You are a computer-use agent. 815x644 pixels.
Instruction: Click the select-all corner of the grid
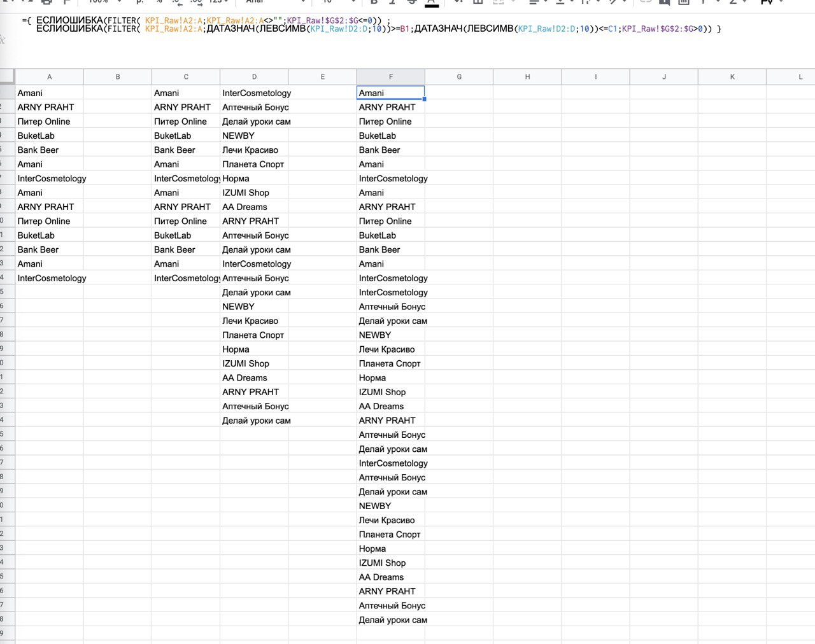click(x=7, y=76)
